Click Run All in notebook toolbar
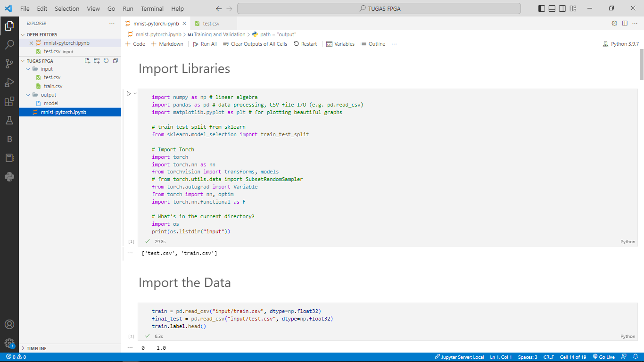644x362 pixels. pyautogui.click(x=205, y=44)
